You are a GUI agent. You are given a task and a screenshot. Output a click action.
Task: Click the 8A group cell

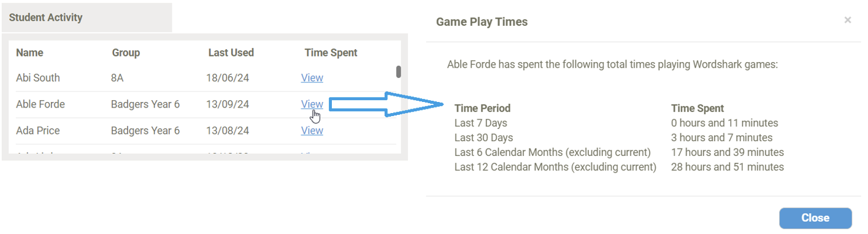coord(118,78)
